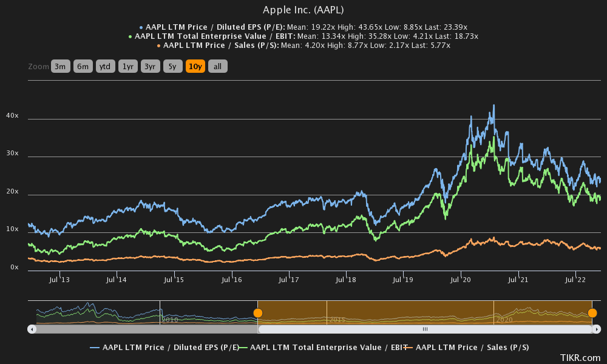Click the left navigator range handle

(258, 313)
